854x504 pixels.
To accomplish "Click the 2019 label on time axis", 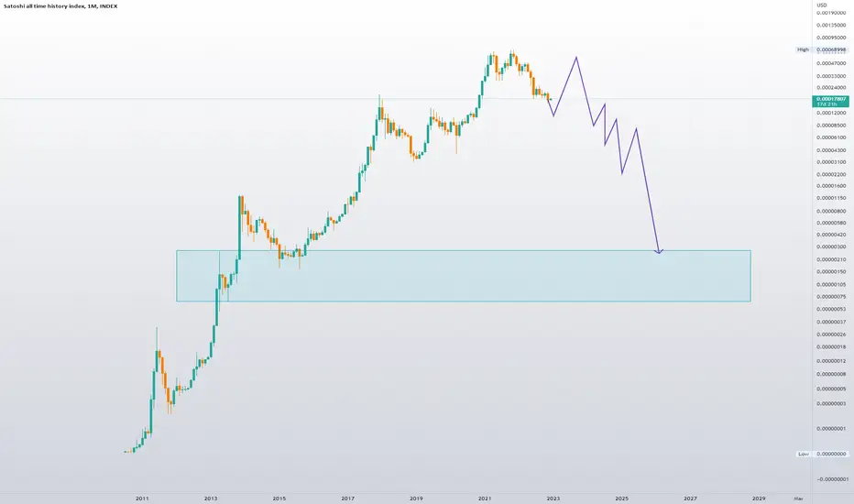I will pyautogui.click(x=416, y=498).
